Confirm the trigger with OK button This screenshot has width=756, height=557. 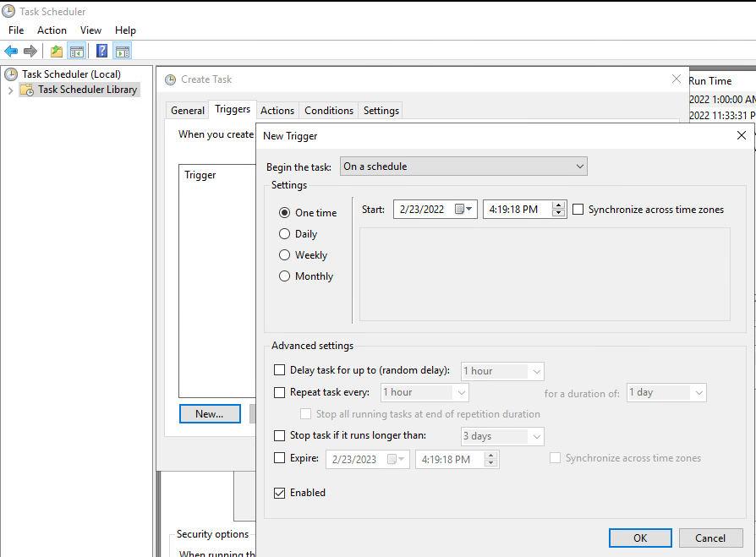[640, 538]
